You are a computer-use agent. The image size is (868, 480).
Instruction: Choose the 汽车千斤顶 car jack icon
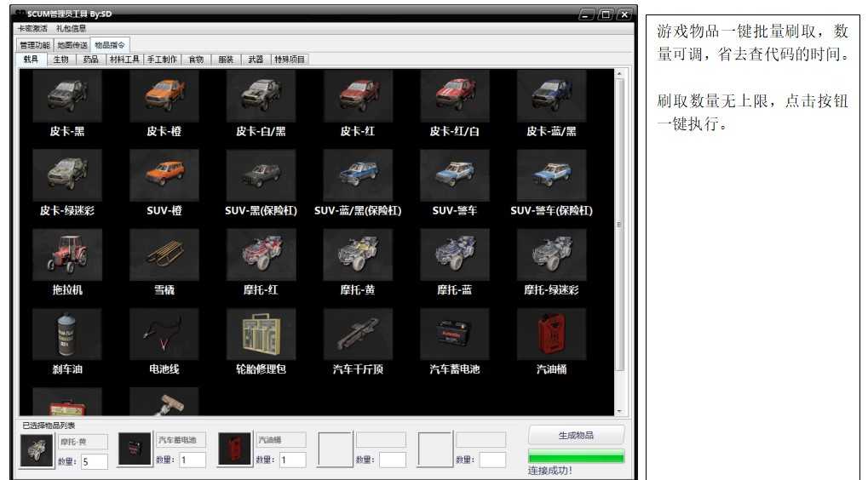(358, 334)
